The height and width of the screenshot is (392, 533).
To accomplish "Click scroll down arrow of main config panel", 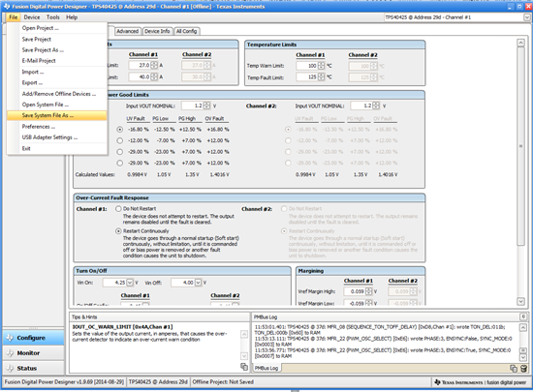I will pyautogui.click(x=520, y=301).
